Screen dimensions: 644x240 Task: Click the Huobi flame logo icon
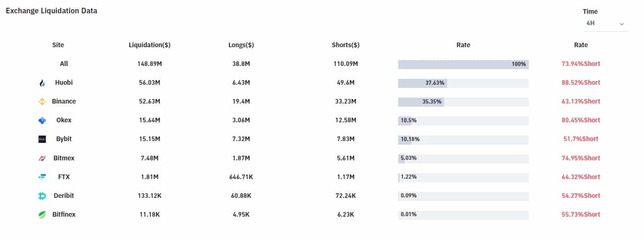tap(42, 83)
